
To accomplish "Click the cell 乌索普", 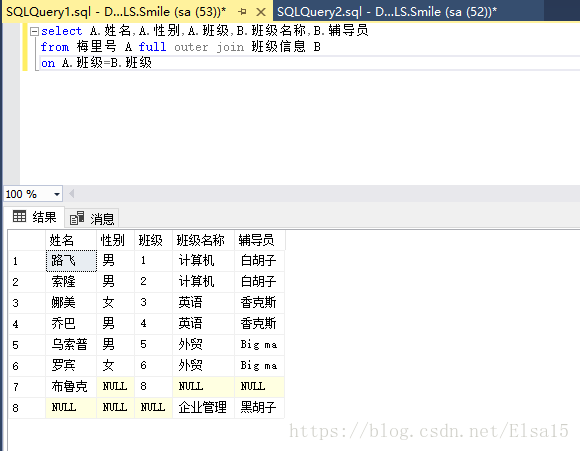I will point(71,345).
